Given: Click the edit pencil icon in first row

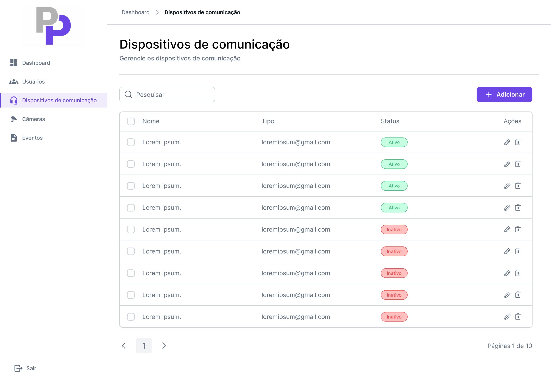Looking at the screenshot, I should pos(507,142).
